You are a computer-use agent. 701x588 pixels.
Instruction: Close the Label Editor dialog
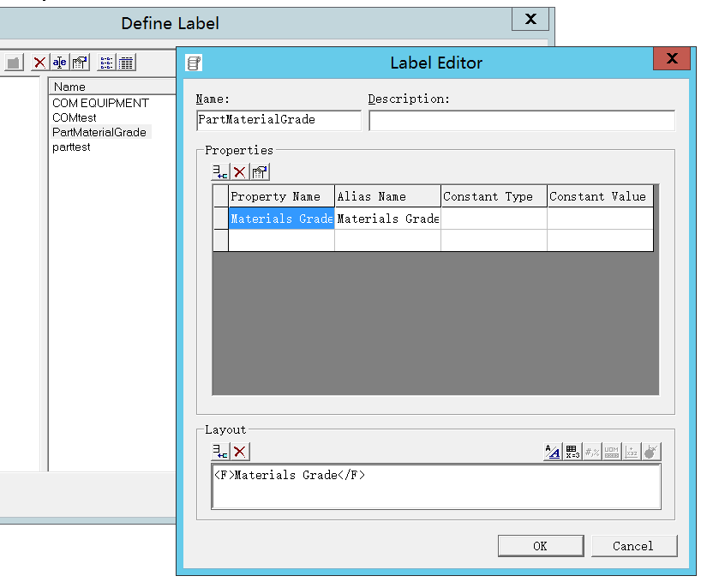(x=672, y=58)
